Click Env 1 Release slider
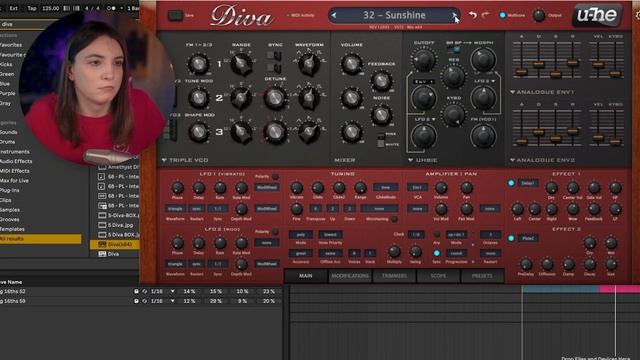 tap(573, 63)
